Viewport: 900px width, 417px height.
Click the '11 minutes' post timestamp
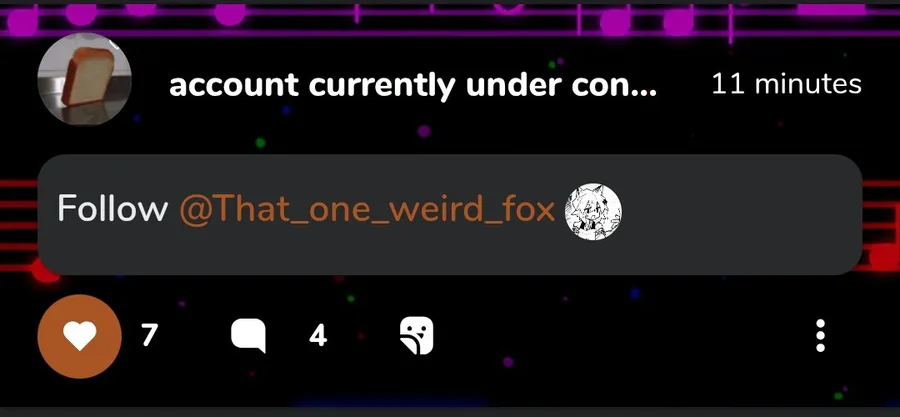[786, 84]
